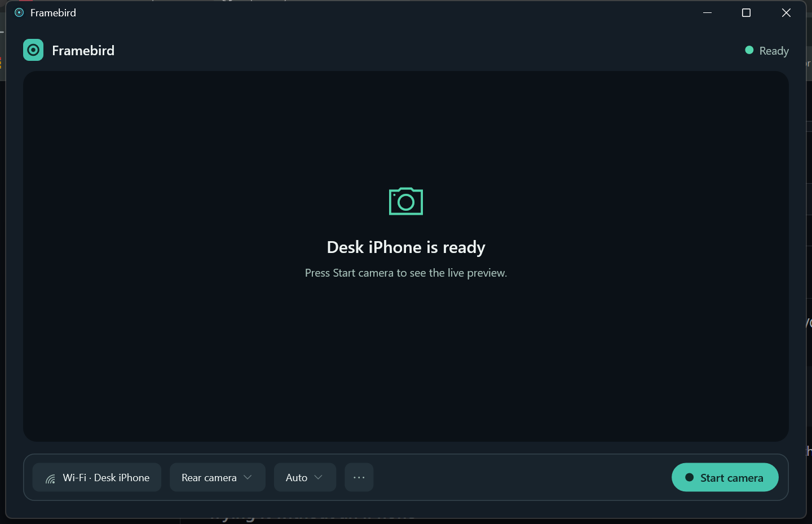Click the Framebird app name in header
Image resolution: width=812 pixels, height=524 pixels.
[83, 51]
